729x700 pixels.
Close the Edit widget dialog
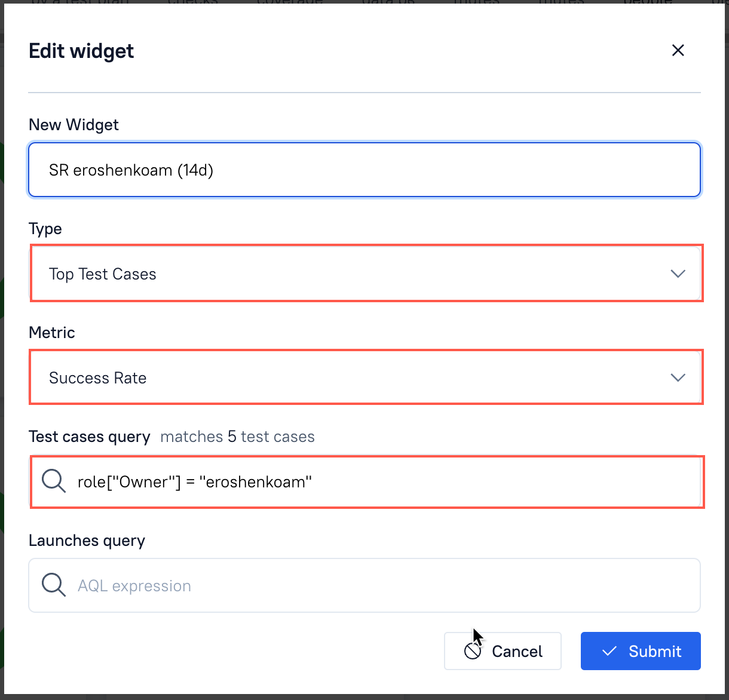(x=678, y=50)
